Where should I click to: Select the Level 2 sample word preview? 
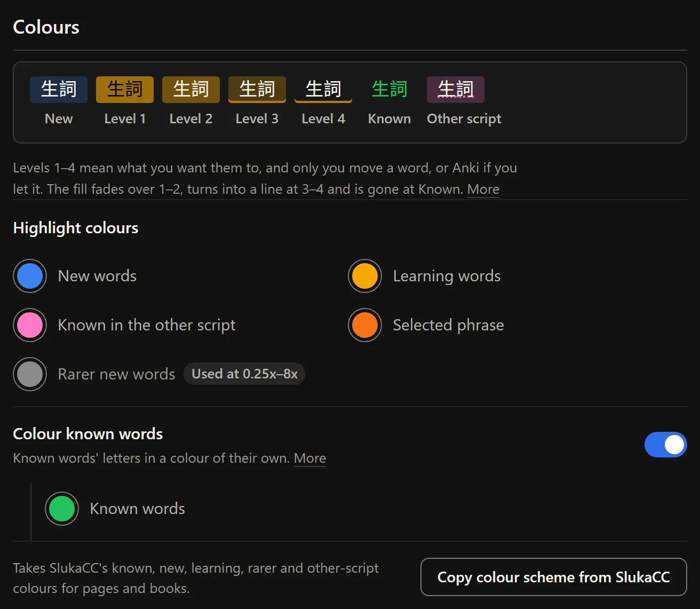[191, 89]
